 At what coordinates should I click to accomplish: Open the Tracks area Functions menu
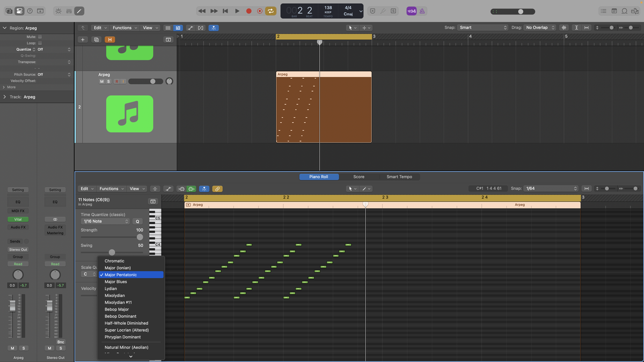[125, 28]
